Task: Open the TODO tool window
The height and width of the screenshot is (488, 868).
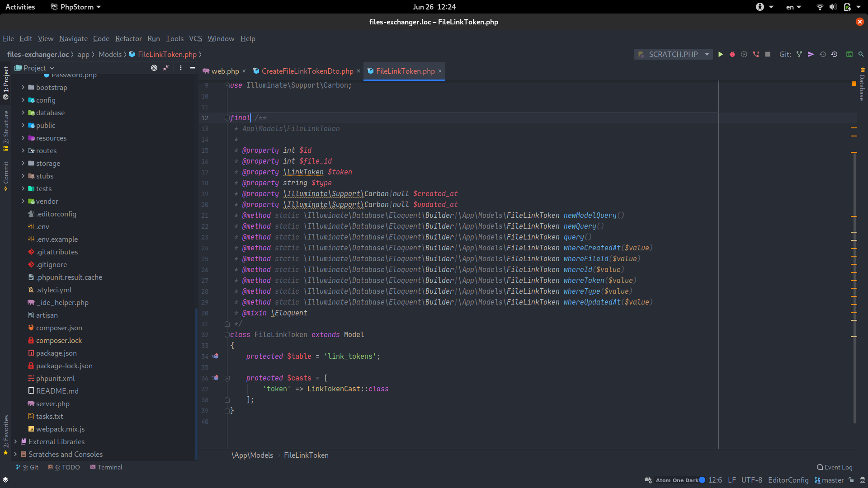Action: click(x=64, y=467)
